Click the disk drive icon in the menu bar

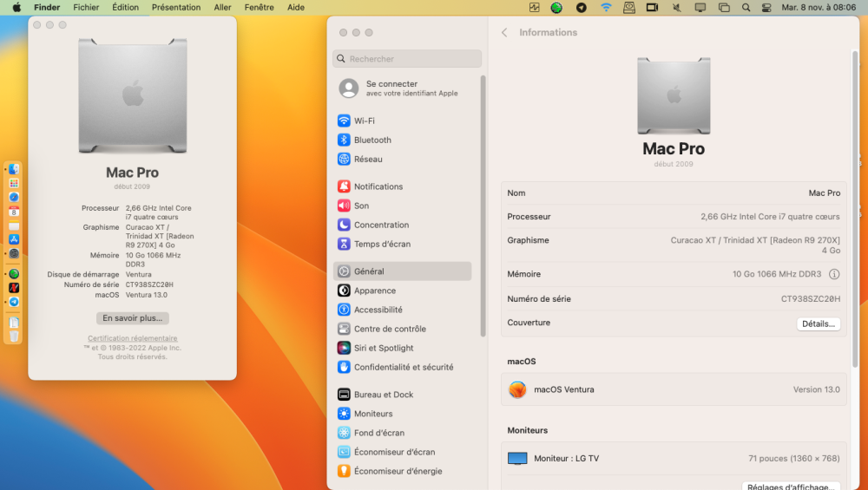pos(628,7)
